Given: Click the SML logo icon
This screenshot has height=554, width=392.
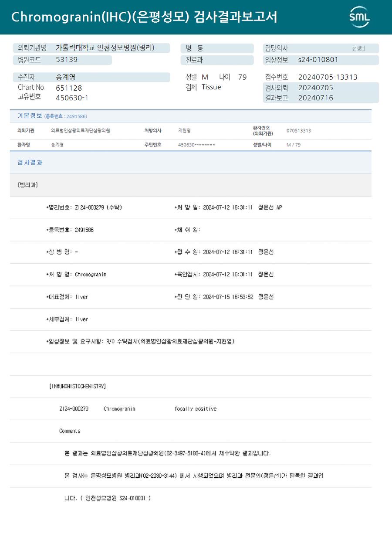Looking at the screenshot, I should [x=359, y=17].
